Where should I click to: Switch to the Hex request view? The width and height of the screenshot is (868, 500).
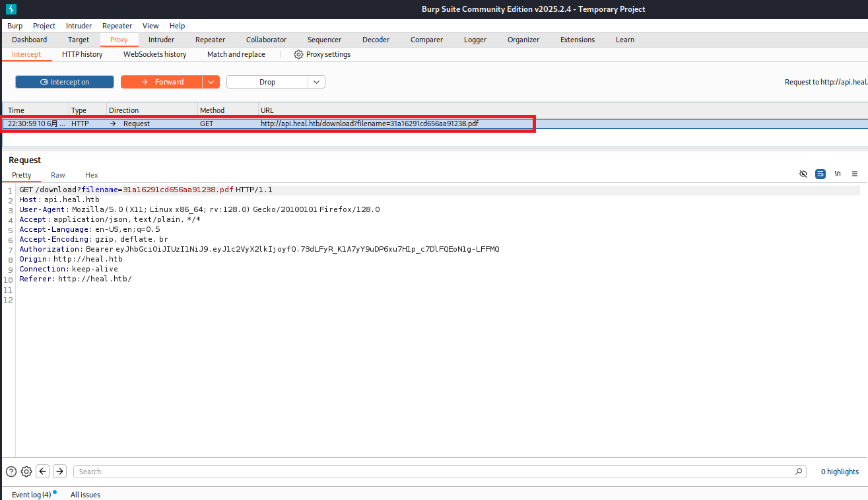91,175
